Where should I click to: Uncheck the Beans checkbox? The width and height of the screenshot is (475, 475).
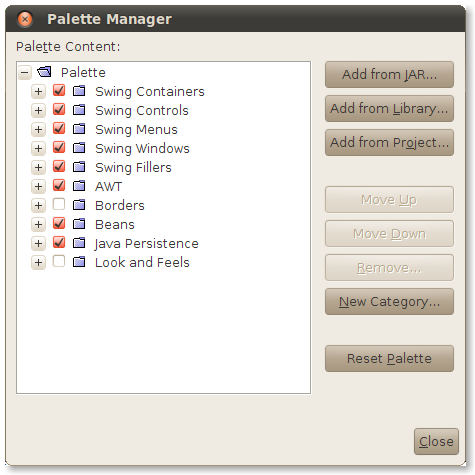tap(59, 223)
